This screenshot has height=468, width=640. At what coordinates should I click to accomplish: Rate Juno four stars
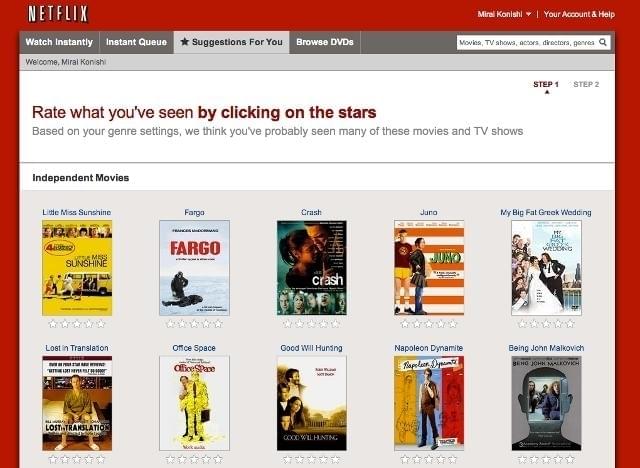click(x=439, y=324)
